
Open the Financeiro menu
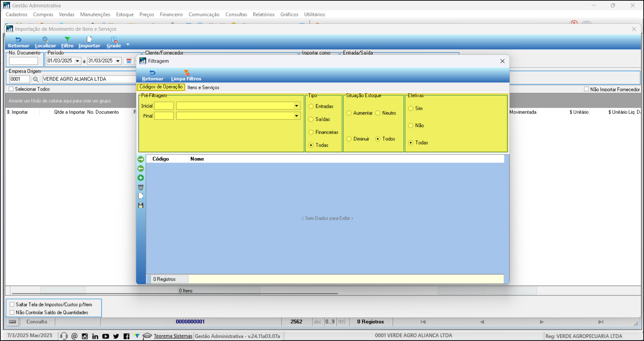171,14
